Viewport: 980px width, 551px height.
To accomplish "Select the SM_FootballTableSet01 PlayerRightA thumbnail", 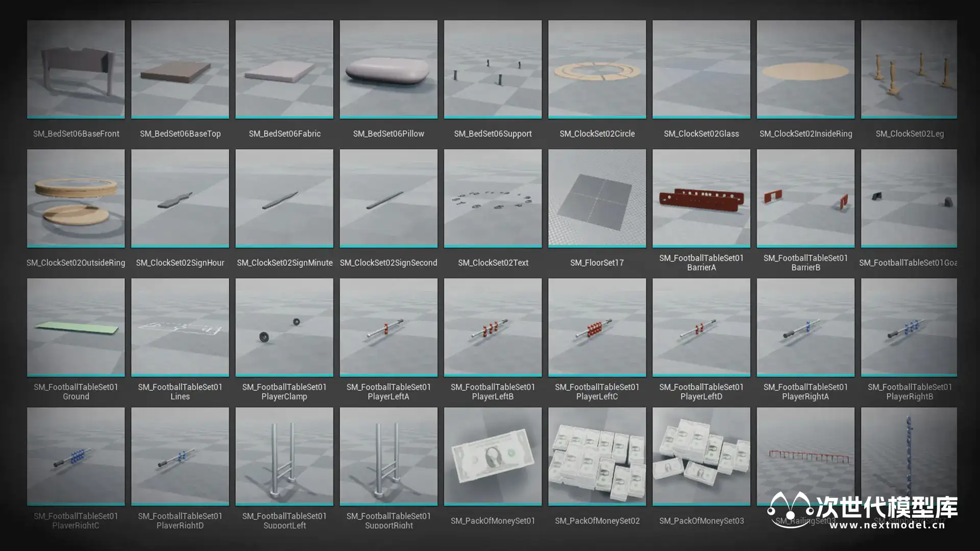I will point(805,328).
